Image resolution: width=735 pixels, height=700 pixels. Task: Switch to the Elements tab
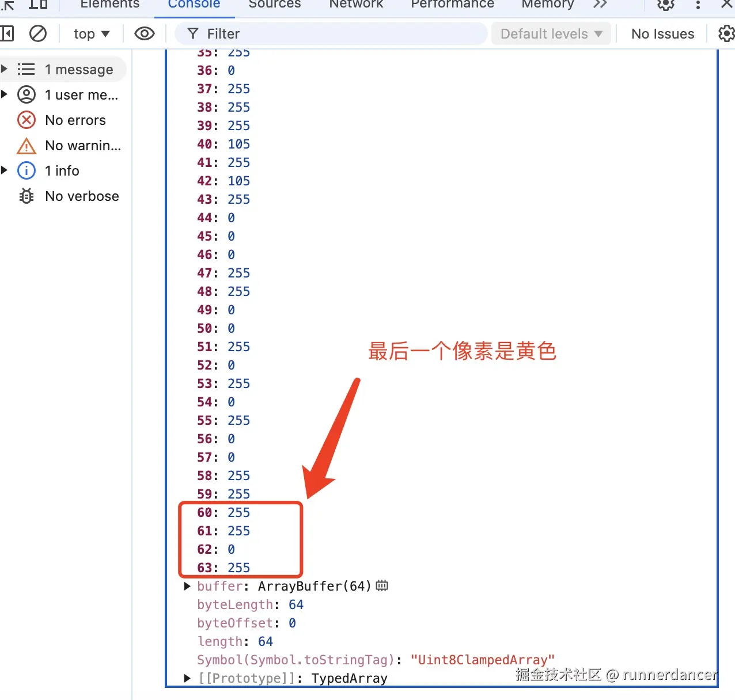click(110, 5)
